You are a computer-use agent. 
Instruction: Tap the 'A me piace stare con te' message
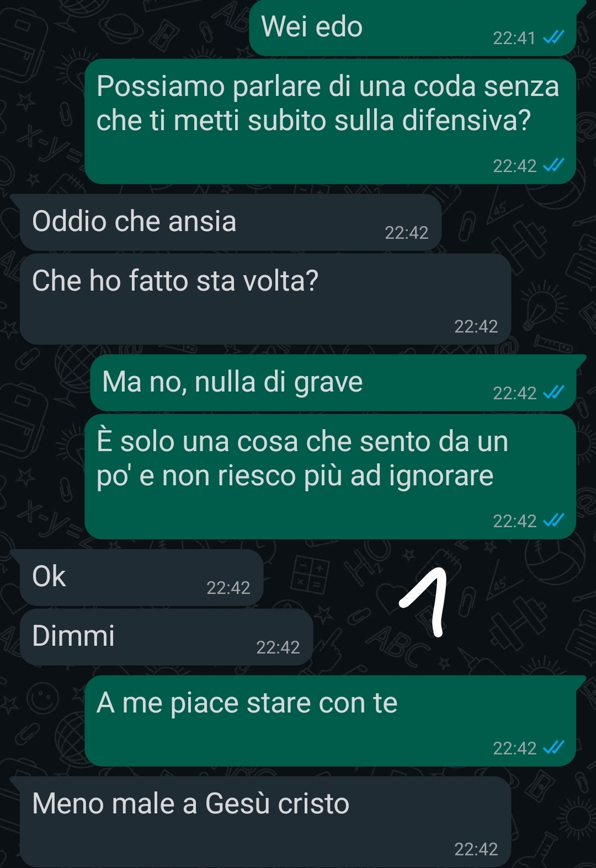pyautogui.click(x=330, y=721)
